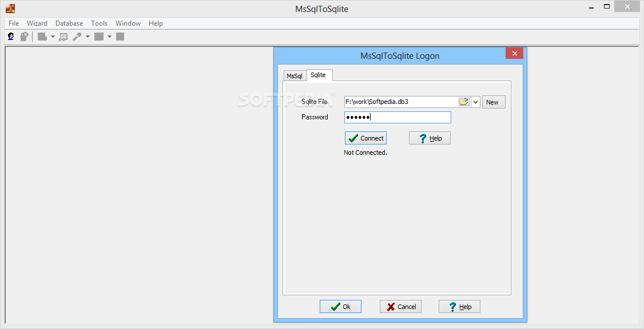Select the Sqlite tab
The image size is (644, 329).
(319, 75)
